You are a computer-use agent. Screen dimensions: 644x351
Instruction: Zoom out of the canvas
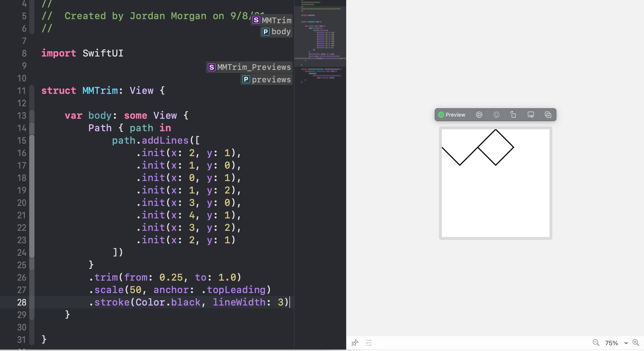tap(596, 342)
